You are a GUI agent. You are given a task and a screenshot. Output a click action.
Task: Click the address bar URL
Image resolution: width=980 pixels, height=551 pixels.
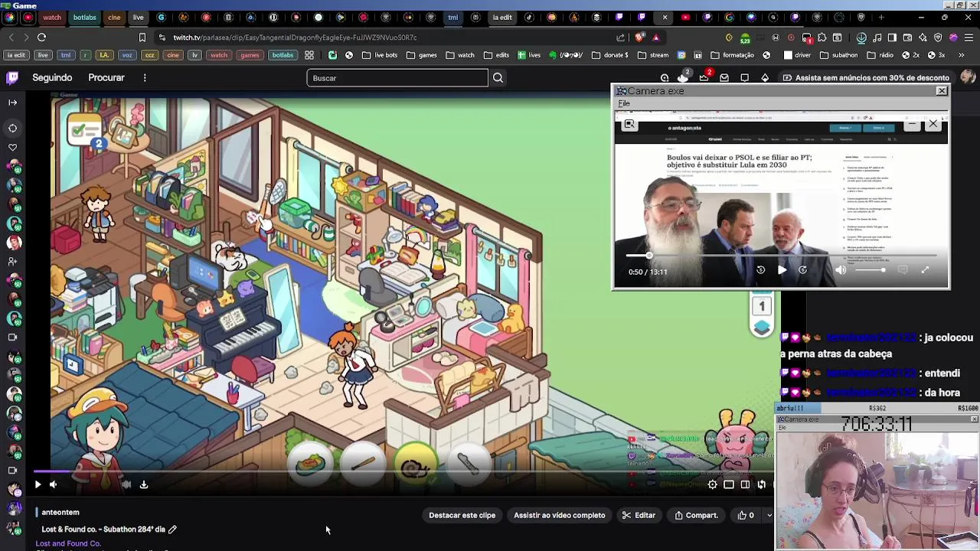point(295,37)
